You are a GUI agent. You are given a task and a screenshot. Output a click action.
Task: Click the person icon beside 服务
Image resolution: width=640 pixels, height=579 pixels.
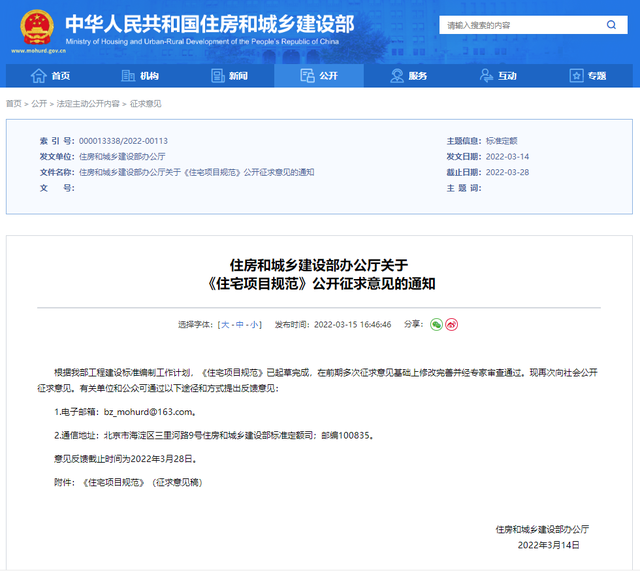click(397, 76)
